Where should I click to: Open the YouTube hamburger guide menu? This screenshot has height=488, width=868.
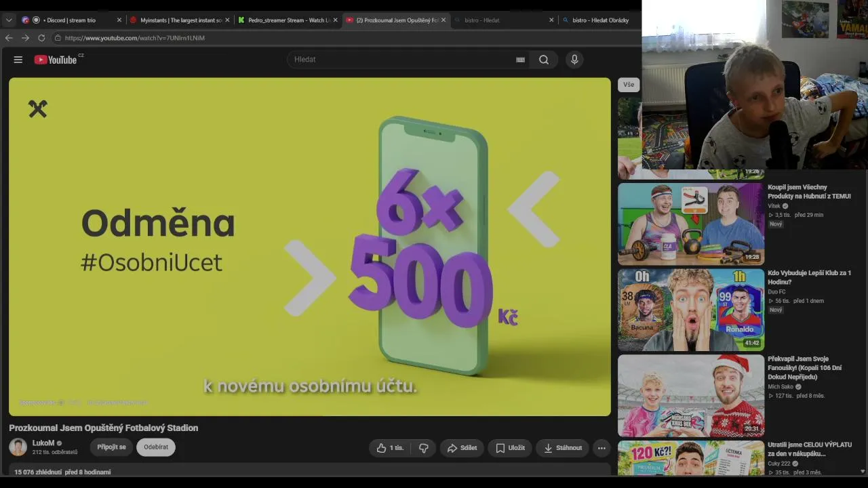click(x=18, y=60)
